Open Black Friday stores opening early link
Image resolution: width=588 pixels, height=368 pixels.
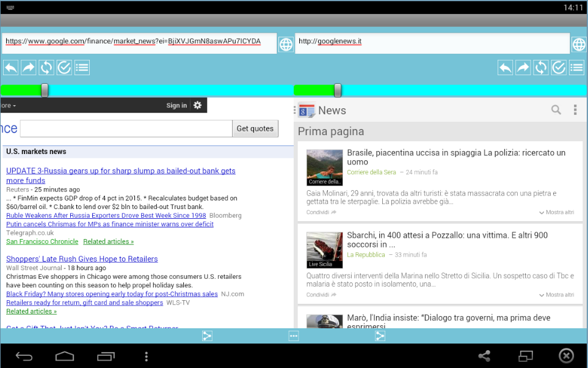112,293
